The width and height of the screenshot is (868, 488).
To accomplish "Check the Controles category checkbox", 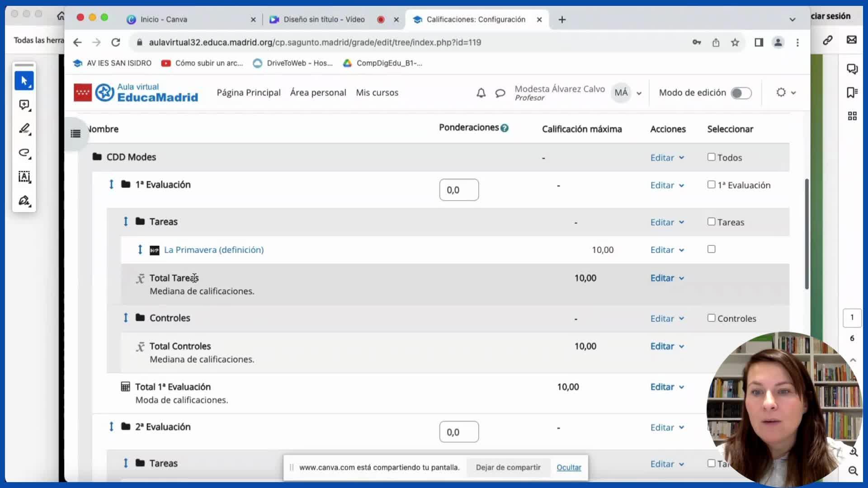I will click(x=712, y=318).
